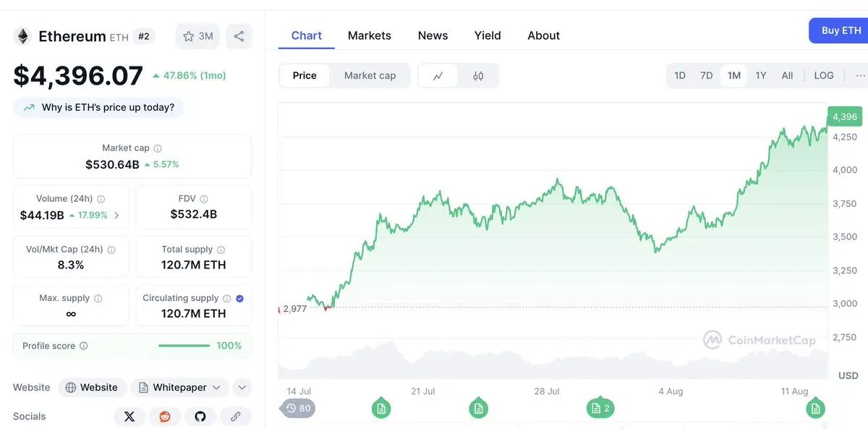Screen dimensions: 868x429
Task: Open the X (Twitter) social link
Action: 129,417
